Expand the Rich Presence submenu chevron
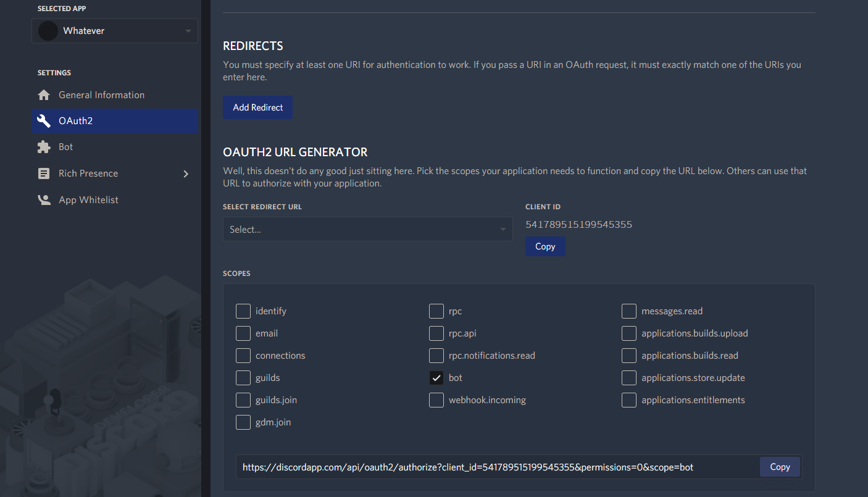This screenshot has height=497, width=868. [x=186, y=173]
